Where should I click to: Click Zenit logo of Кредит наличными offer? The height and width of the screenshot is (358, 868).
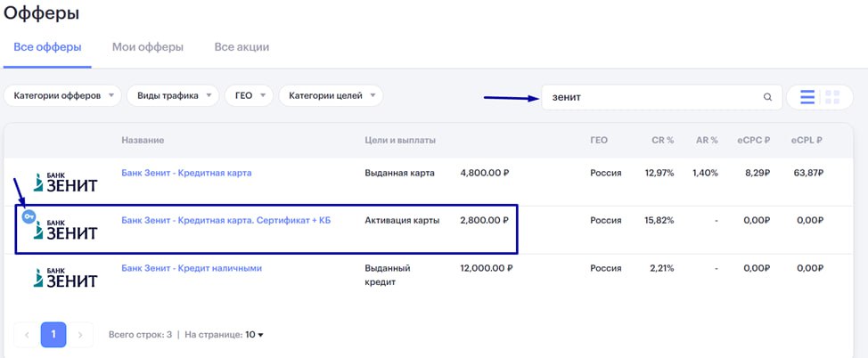click(x=65, y=278)
